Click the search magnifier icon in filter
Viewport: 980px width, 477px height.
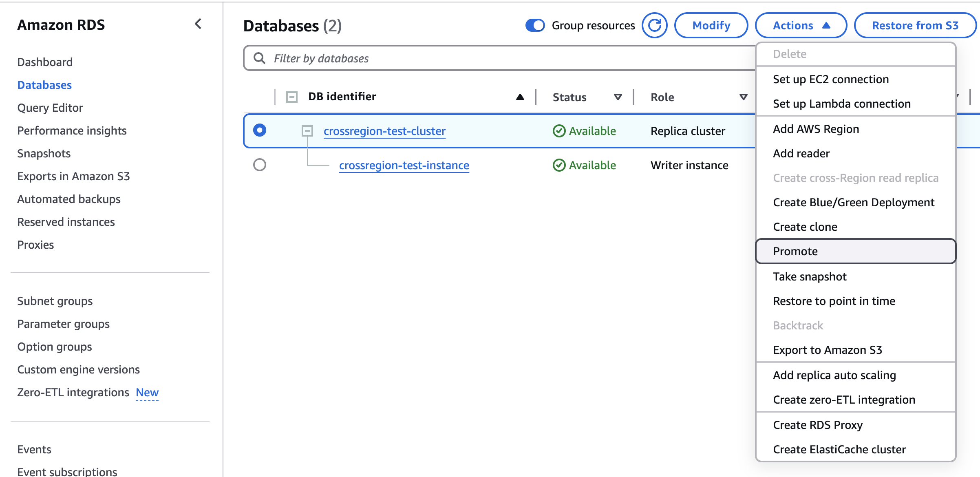[x=259, y=58]
